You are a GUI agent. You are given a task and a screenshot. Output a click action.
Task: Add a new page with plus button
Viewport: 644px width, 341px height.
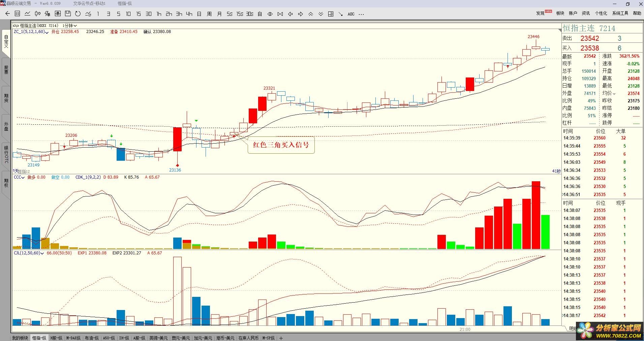coord(281,338)
